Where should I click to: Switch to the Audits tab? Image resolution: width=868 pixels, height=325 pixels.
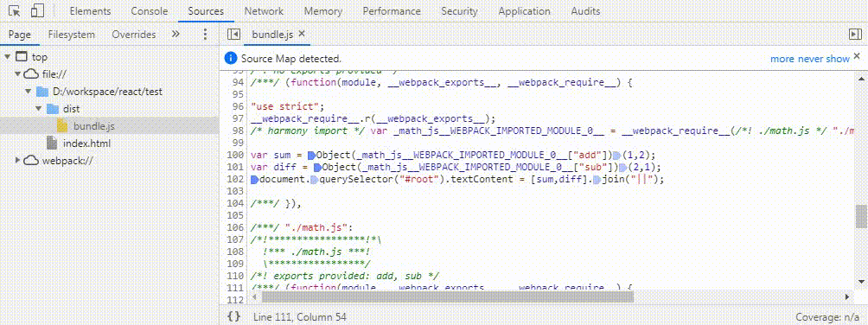585,11
